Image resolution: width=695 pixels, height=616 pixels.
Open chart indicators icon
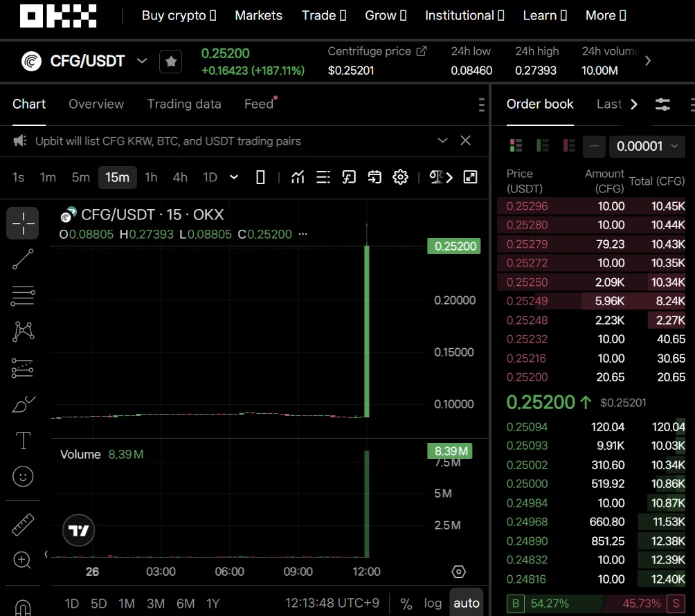(x=298, y=177)
